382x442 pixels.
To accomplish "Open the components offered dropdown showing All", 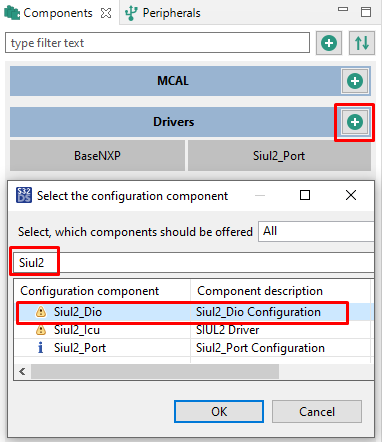I will coord(316,231).
